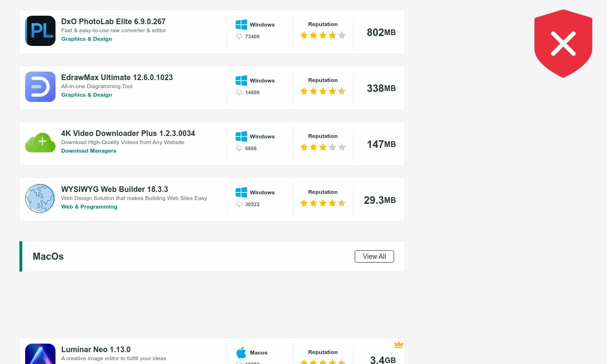
Task: Click the Apple logo in Luminar Neo row
Action: tap(241, 353)
